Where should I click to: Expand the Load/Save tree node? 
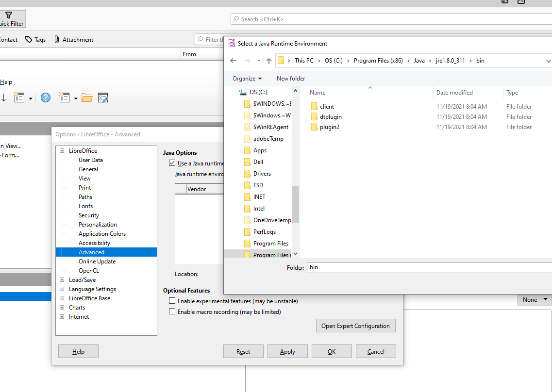click(62, 279)
